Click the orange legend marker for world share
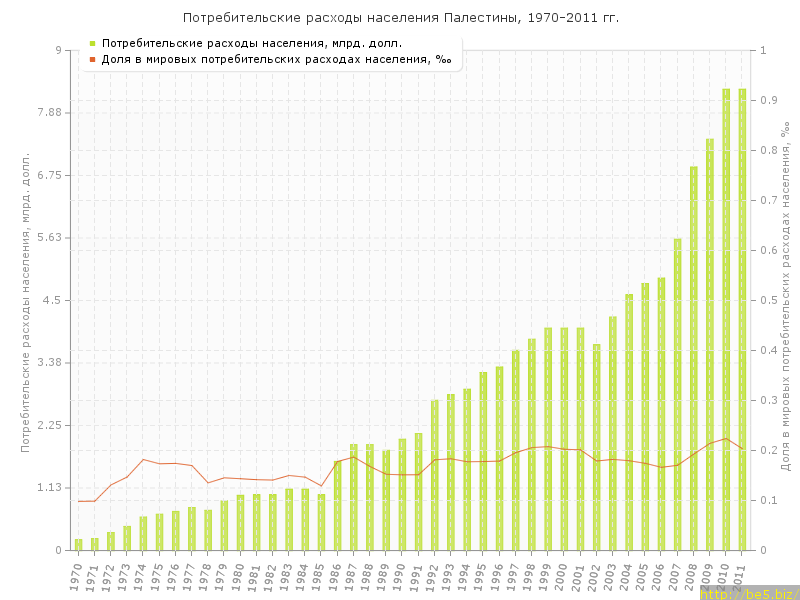This screenshot has height=600, width=800. coord(92,59)
